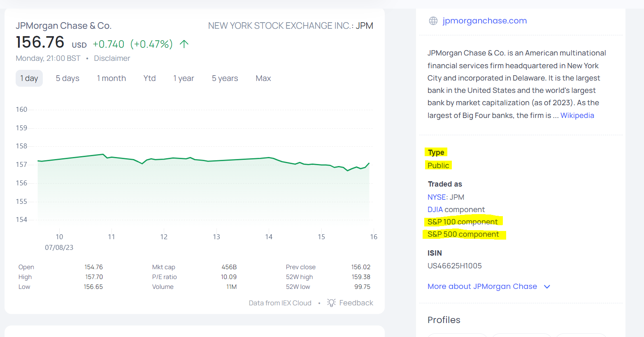Screen dimensions: 644x337
Task: Open the jpmorganchase.com website link
Action: coord(485,21)
